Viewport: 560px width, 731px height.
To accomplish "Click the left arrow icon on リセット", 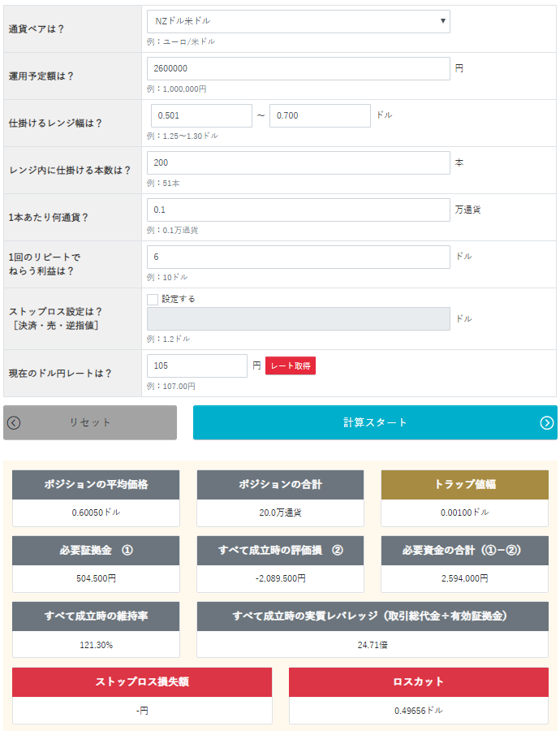I will click(14, 423).
